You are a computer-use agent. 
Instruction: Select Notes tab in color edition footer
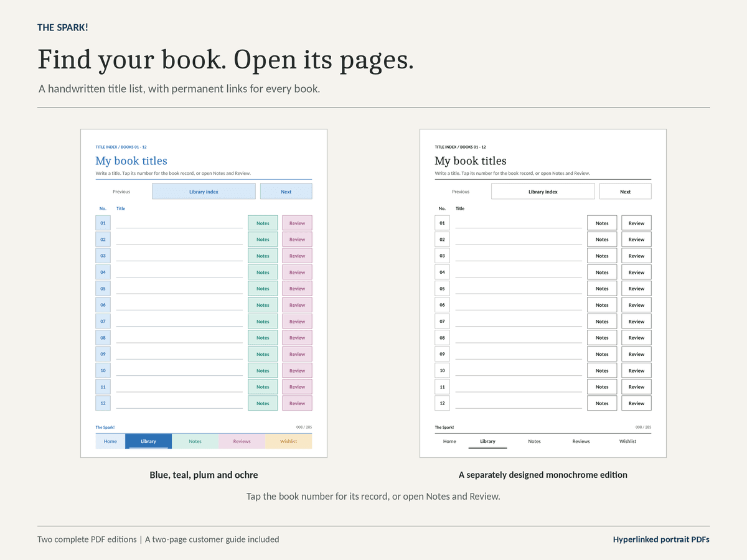(195, 441)
